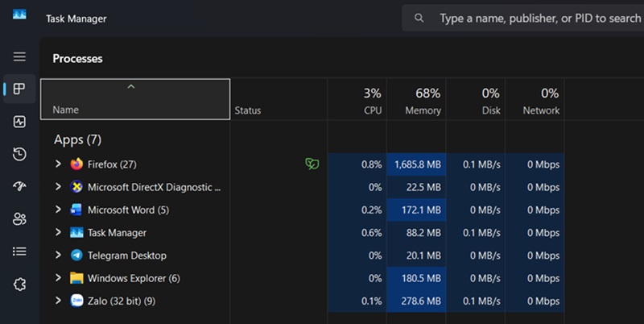Sort by the CPU column header
The image size is (644, 324).
tap(357, 99)
